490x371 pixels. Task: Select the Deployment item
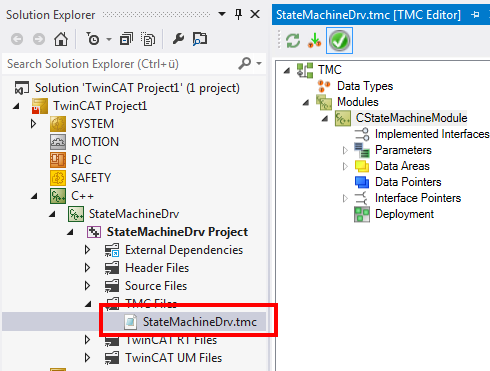point(404,214)
